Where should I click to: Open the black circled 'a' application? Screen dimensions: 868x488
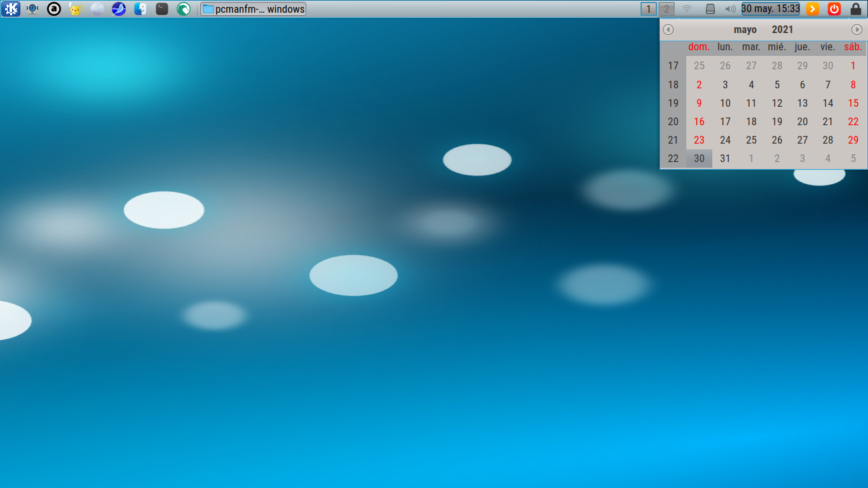54,9
